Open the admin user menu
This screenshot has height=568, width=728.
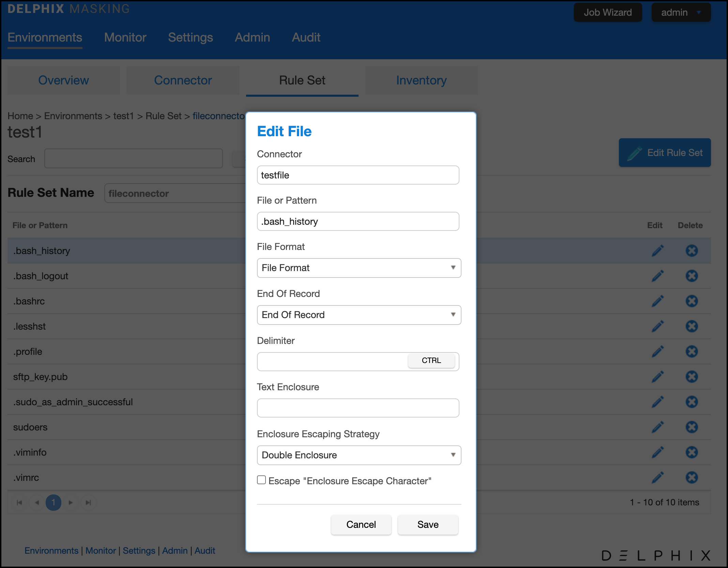pos(681,13)
